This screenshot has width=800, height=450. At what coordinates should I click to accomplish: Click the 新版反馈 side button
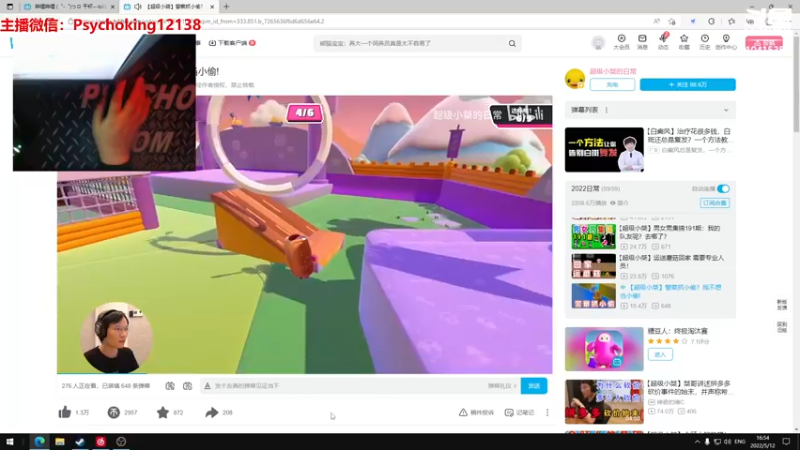click(782, 305)
